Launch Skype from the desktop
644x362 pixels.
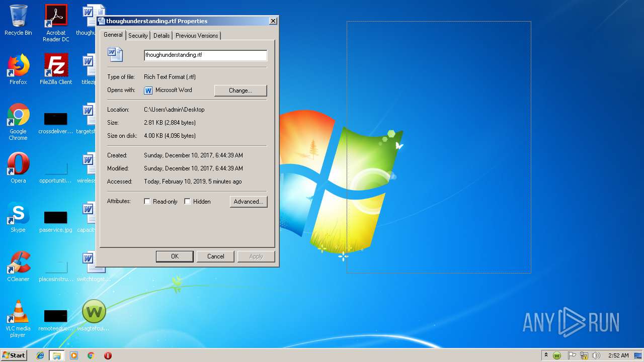(18, 217)
